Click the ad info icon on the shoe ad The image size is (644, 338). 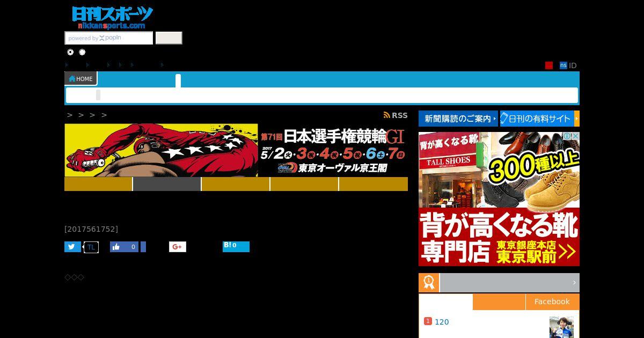(567, 136)
